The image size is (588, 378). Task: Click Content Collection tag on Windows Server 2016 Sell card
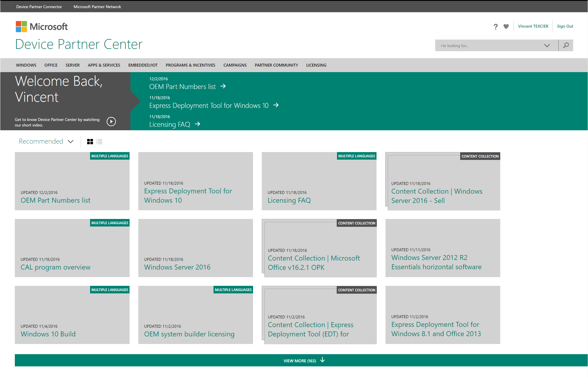pos(480,156)
